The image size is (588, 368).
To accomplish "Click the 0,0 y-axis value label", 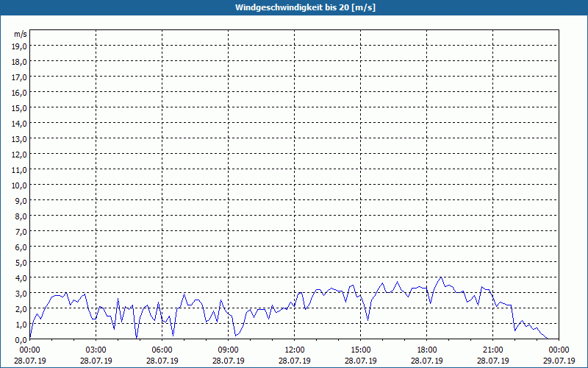I will tap(22, 340).
